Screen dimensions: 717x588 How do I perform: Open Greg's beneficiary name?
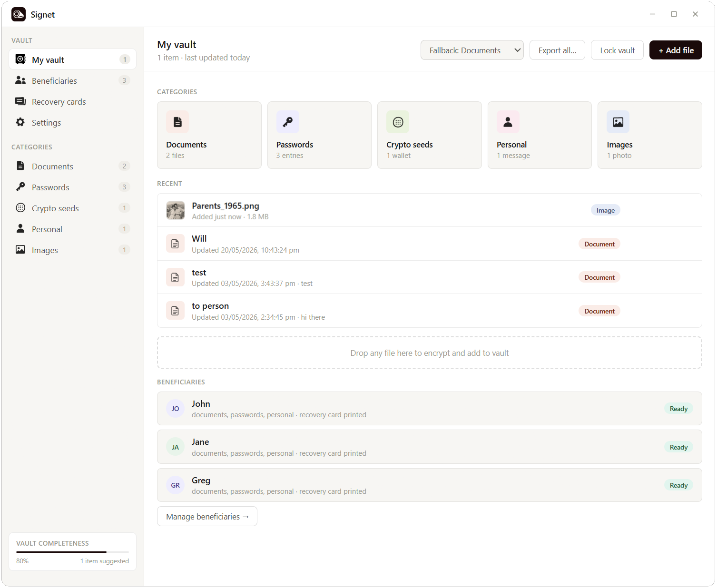pos(201,480)
